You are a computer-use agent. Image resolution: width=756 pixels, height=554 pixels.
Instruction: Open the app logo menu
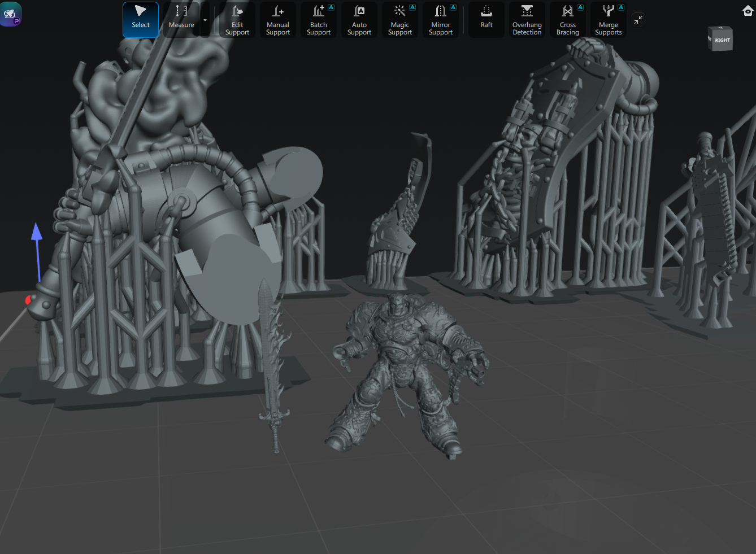11,14
